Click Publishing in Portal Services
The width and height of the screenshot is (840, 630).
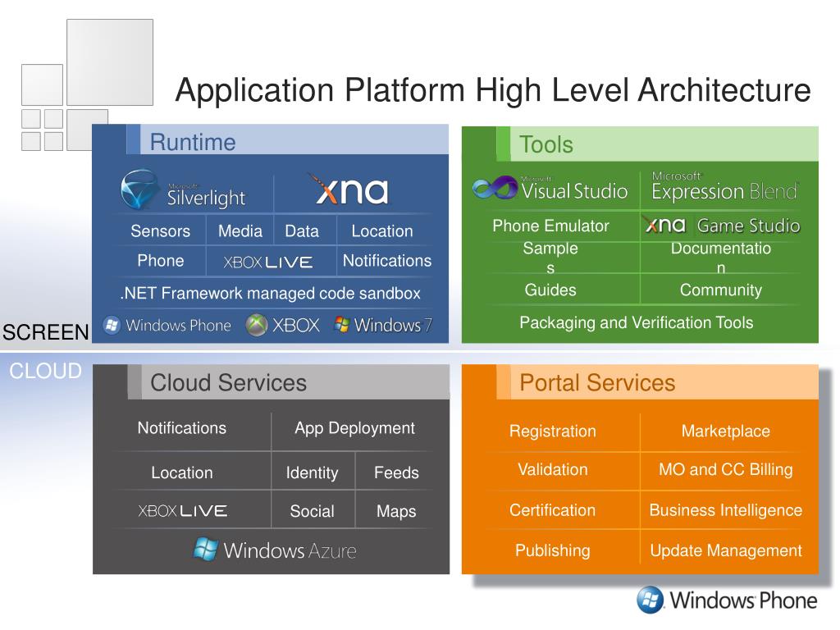point(552,550)
